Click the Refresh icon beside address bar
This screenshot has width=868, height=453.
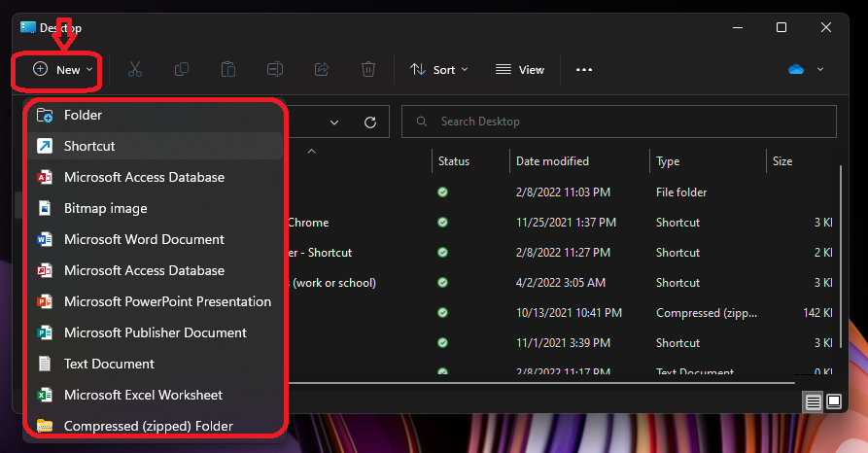tap(370, 122)
